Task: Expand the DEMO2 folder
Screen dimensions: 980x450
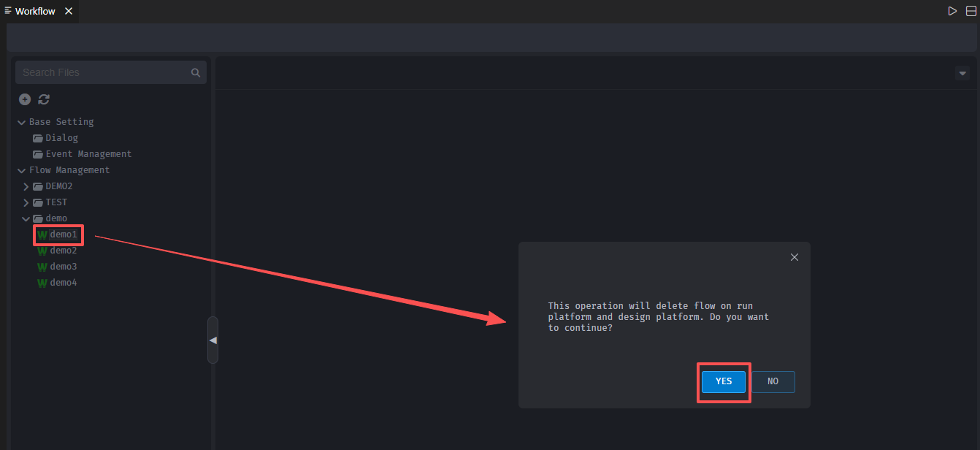Action: click(26, 186)
